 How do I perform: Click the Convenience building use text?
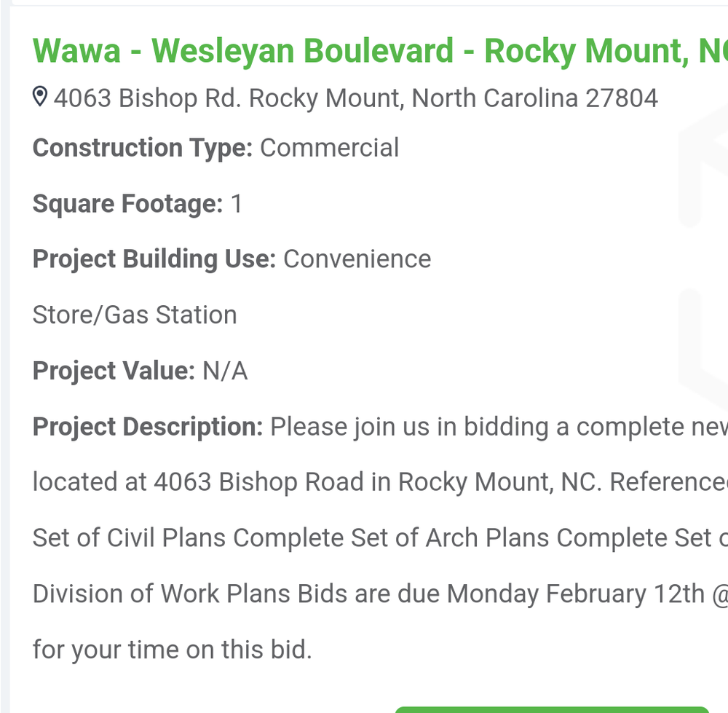(357, 259)
